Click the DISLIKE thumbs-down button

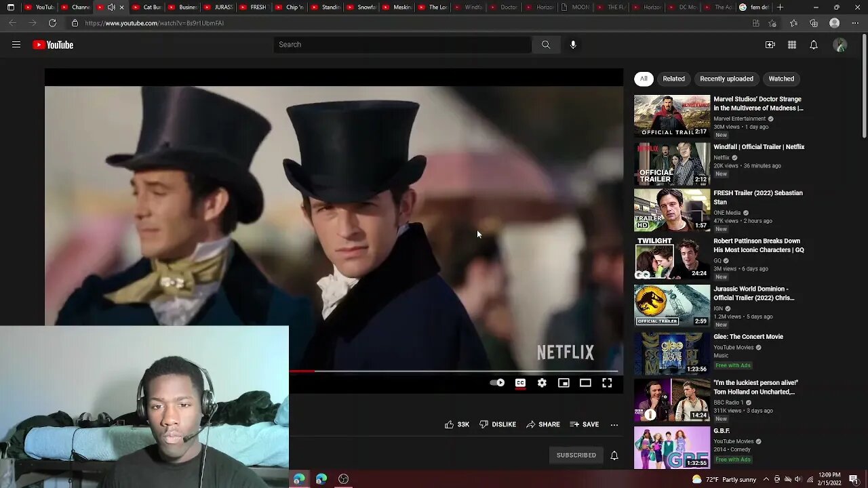pyautogui.click(x=498, y=424)
